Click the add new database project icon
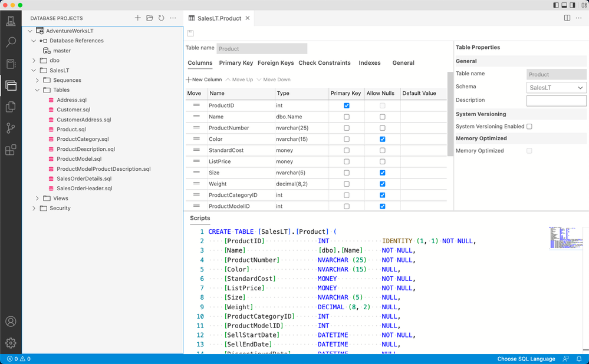Screen dimensions: 589x364 [x=138, y=18]
